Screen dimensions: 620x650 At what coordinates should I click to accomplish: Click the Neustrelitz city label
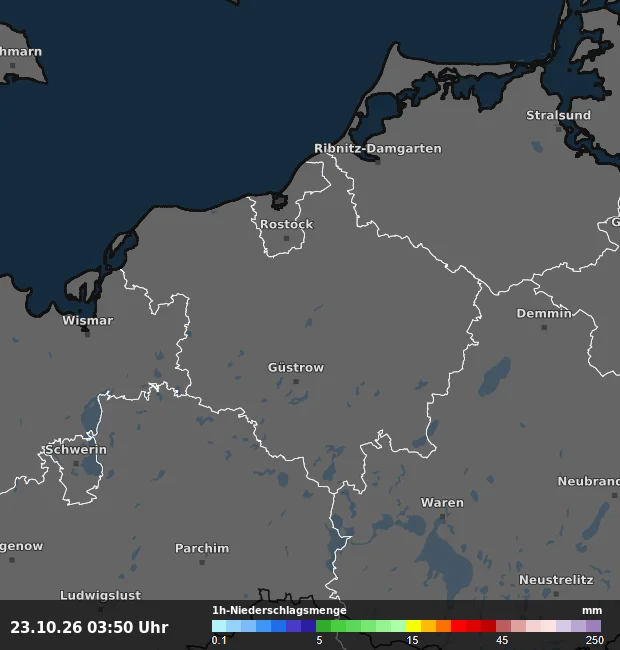(556, 580)
